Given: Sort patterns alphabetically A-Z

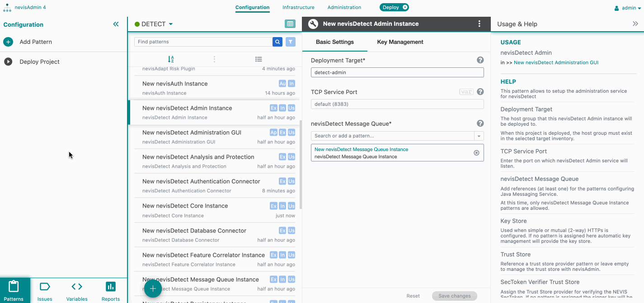Looking at the screenshot, I should [x=171, y=59].
